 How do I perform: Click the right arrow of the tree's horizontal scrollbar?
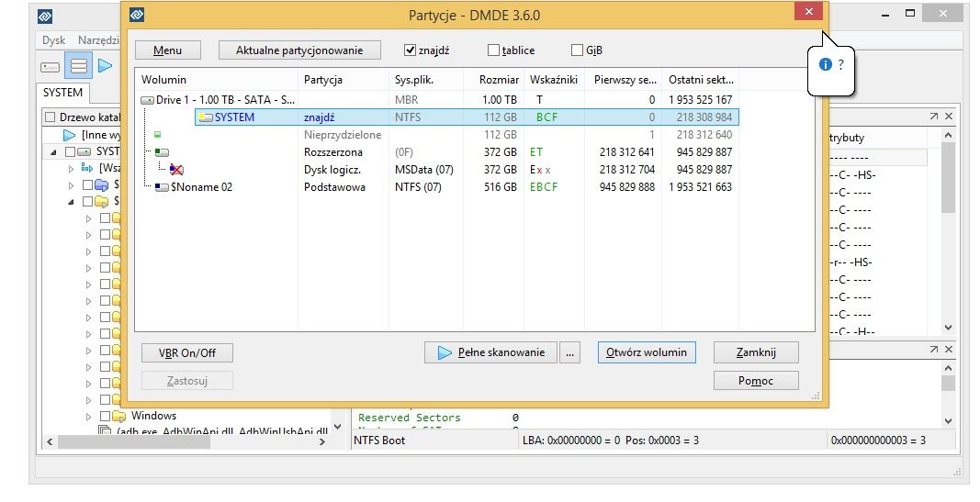click(x=321, y=441)
